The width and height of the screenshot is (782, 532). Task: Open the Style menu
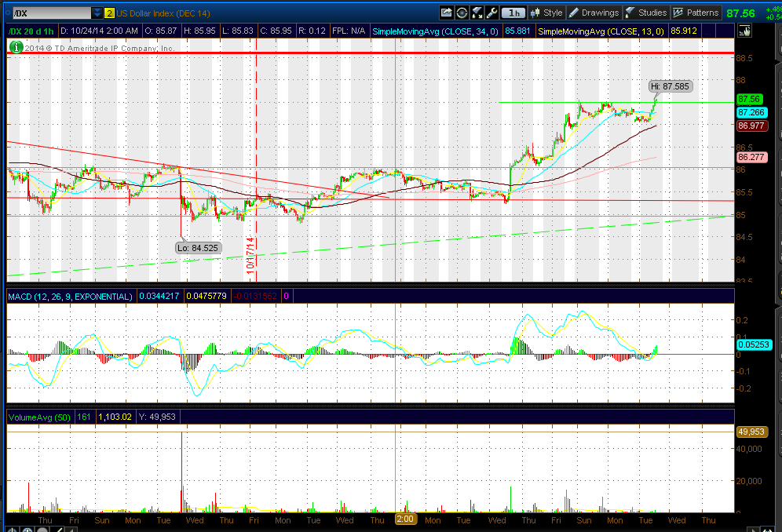click(x=546, y=13)
